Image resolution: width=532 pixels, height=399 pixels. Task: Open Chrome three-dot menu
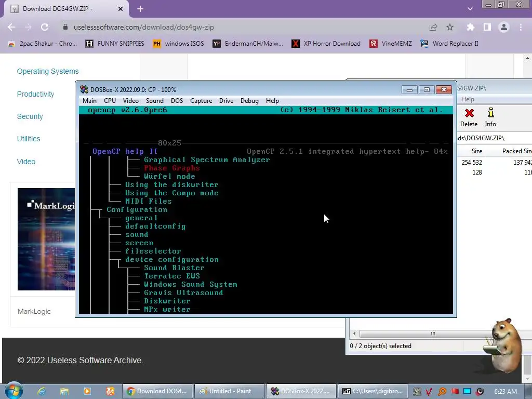pyautogui.click(x=521, y=27)
